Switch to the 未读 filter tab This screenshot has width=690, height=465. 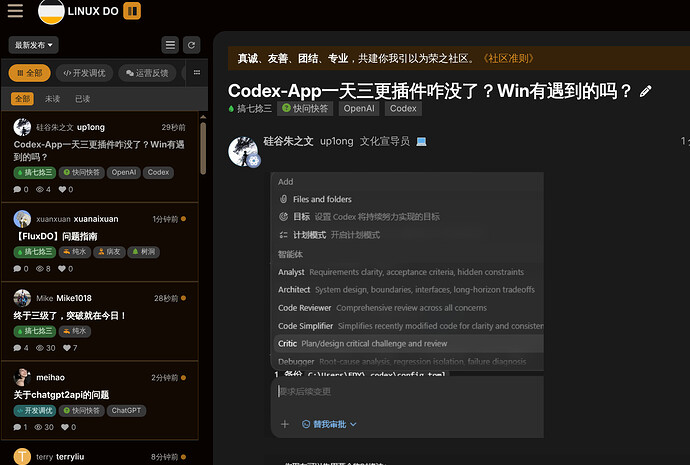pyautogui.click(x=52, y=99)
